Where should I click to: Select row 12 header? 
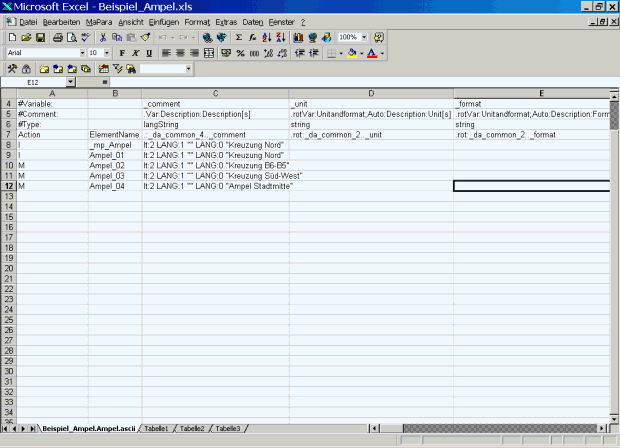pos(9,186)
